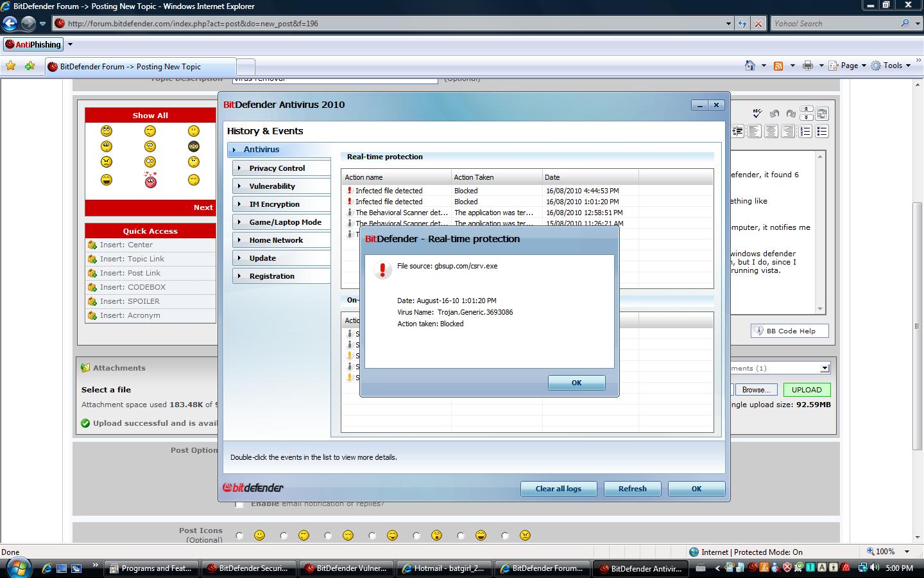This screenshot has height=578, width=924.
Task: Print the page with the printer icon
Action: tap(807, 66)
